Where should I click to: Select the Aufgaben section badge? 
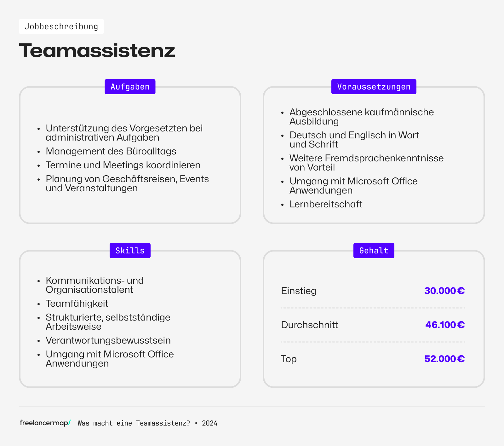coord(130,87)
